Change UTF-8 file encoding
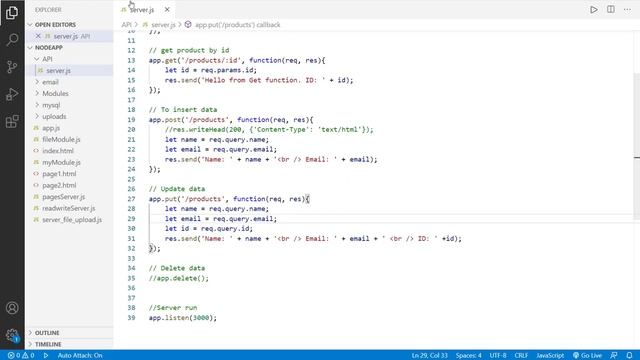Viewport: 640px width, 360px height. [x=498, y=356]
